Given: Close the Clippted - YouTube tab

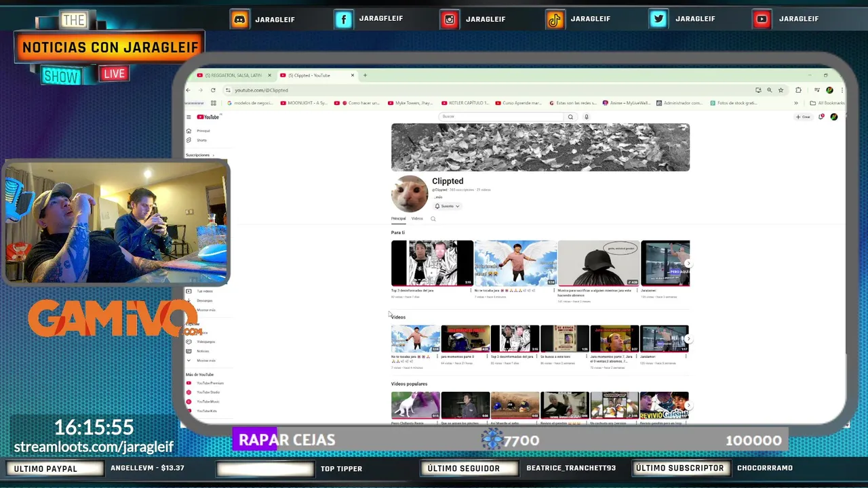Looking at the screenshot, I should 353,75.
